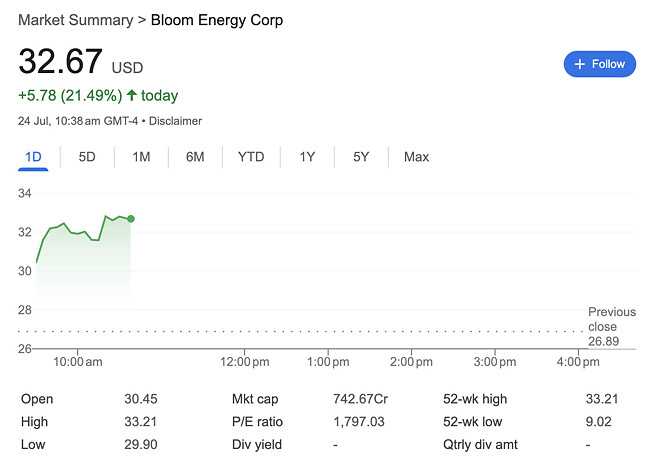
Task: Click the green up arrow beside today
Action: point(131,96)
